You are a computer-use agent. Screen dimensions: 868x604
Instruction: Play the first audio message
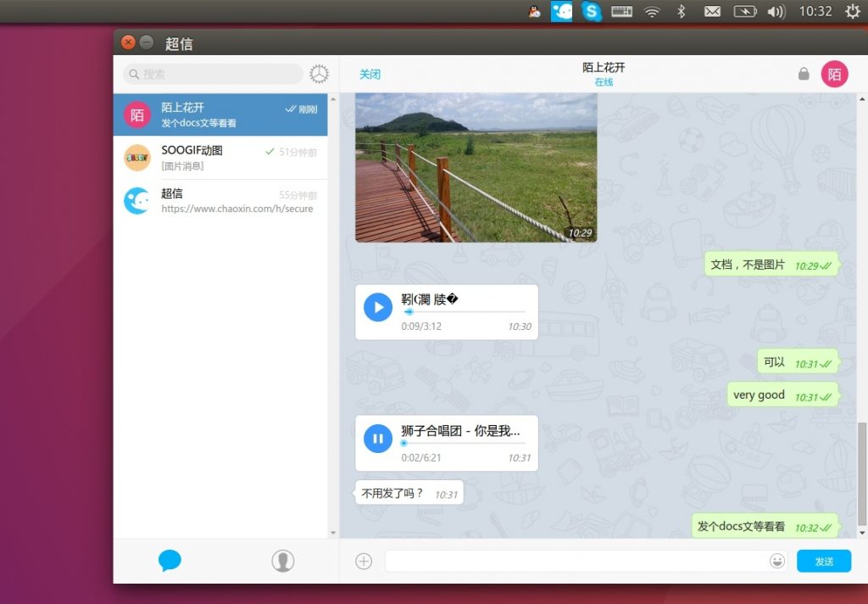(378, 306)
